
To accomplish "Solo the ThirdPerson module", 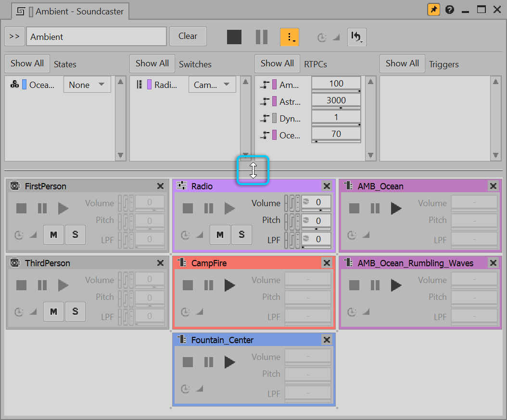I will pyautogui.click(x=75, y=311).
